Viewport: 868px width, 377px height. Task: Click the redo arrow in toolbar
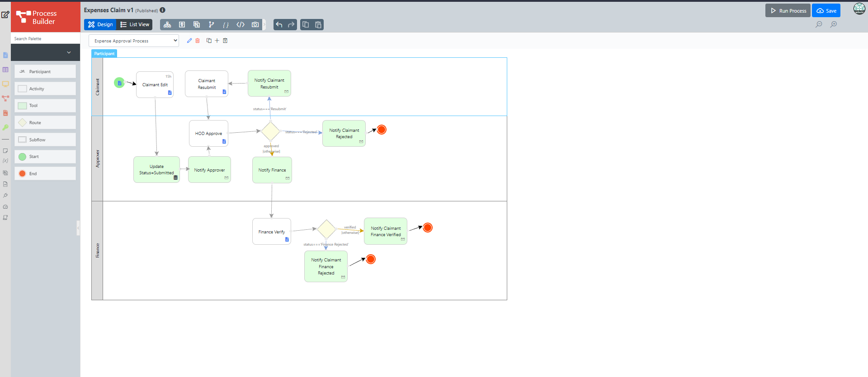pyautogui.click(x=291, y=25)
